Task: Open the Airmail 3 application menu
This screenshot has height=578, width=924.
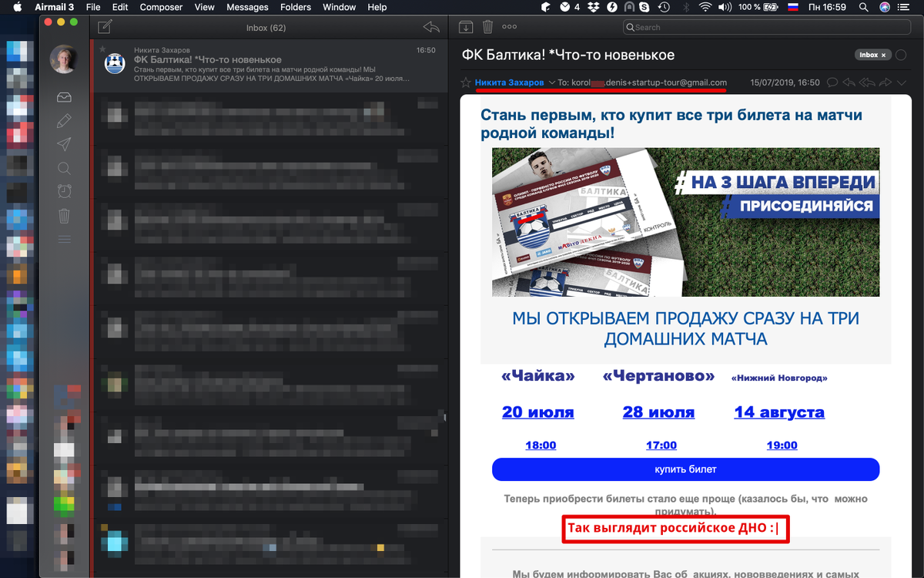Action: tap(54, 7)
